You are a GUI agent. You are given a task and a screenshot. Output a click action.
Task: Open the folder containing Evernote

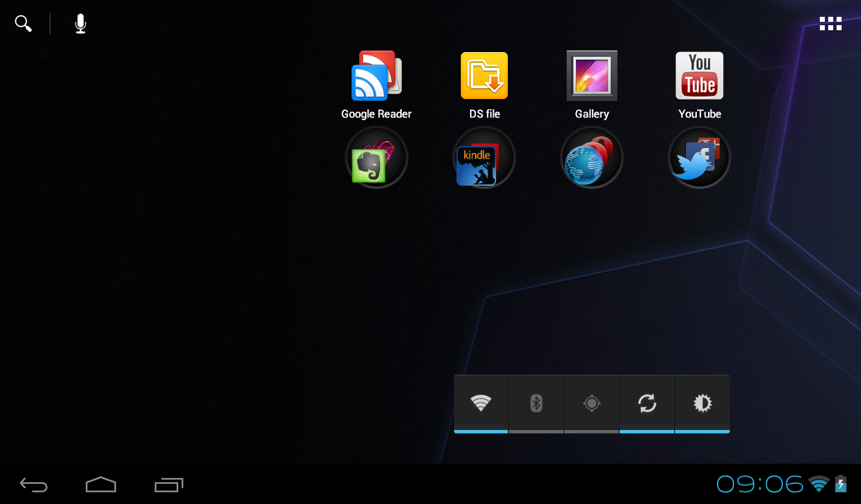click(x=376, y=157)
